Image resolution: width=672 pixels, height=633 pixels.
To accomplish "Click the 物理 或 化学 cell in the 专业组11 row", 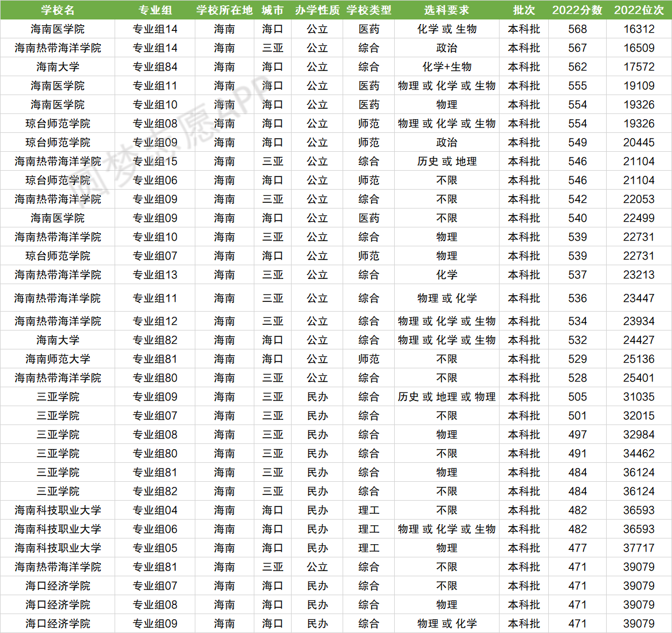I will (x=447, y=298).
